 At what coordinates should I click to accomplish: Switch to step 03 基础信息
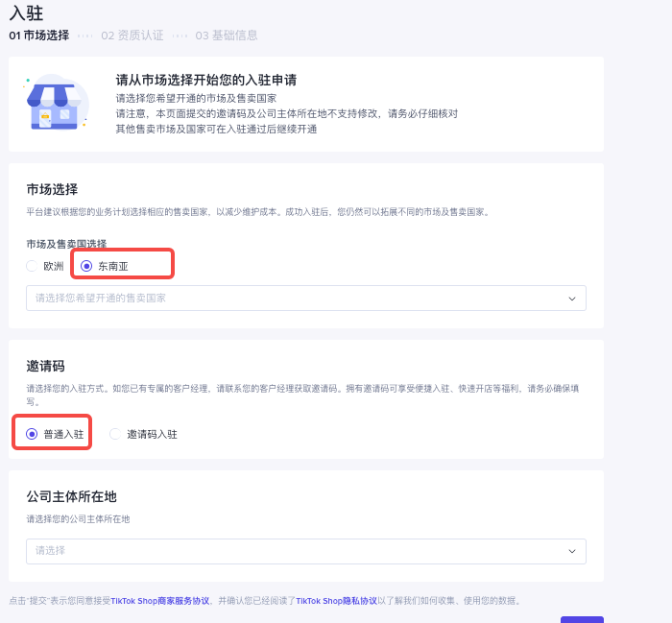pyautogui.click(x=227, y=36)
